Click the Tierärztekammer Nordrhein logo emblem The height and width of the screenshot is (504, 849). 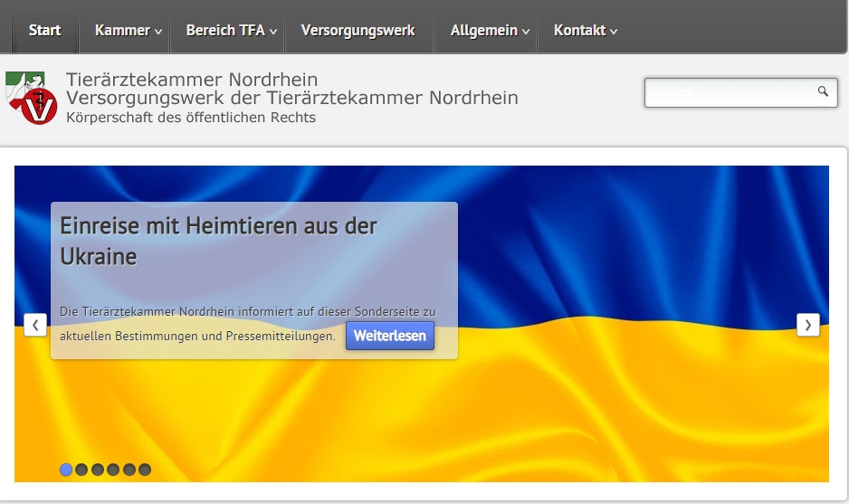(x=32, y=98)
